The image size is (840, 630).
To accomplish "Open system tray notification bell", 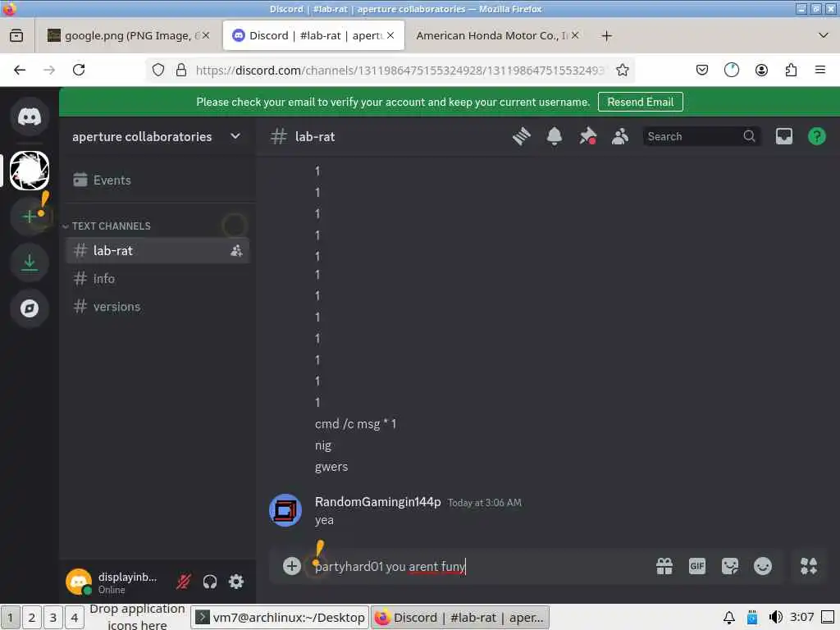I will [728, 618].
